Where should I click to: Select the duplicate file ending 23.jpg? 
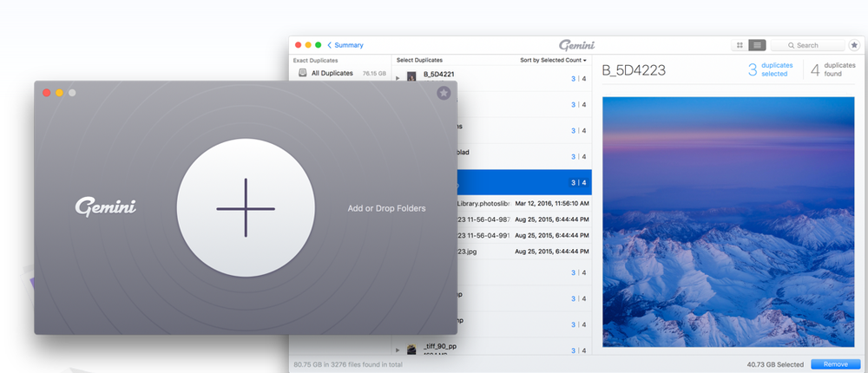(x=467, y=252)
